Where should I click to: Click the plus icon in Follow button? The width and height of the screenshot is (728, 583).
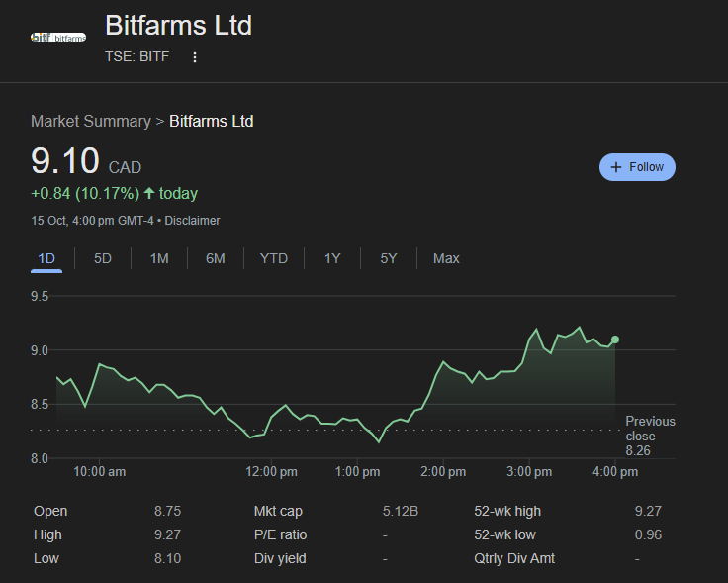616,167
